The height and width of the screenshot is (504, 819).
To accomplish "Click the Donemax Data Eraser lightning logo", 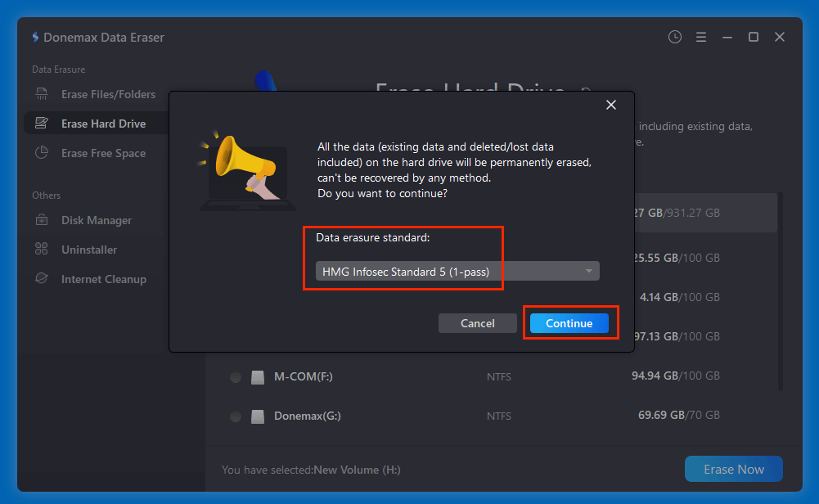I will pyautogui.click(x=35, y=37).
